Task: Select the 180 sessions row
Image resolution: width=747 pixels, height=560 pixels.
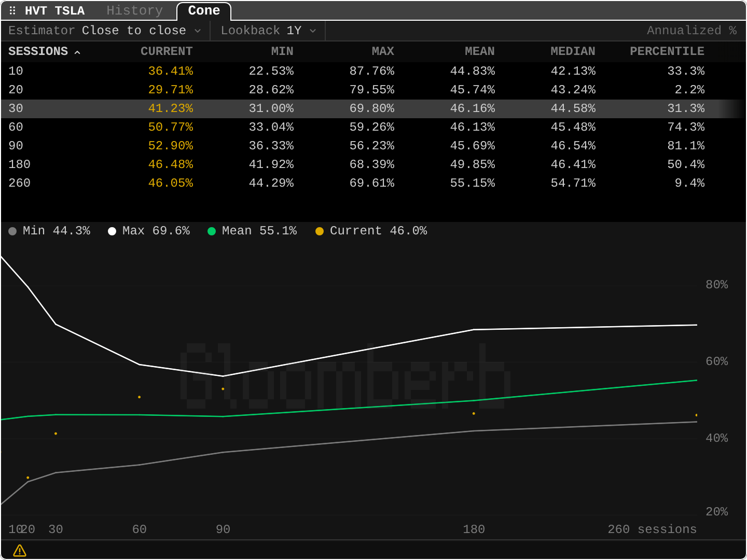Action: pyautogui.click(x=374, y=164)
